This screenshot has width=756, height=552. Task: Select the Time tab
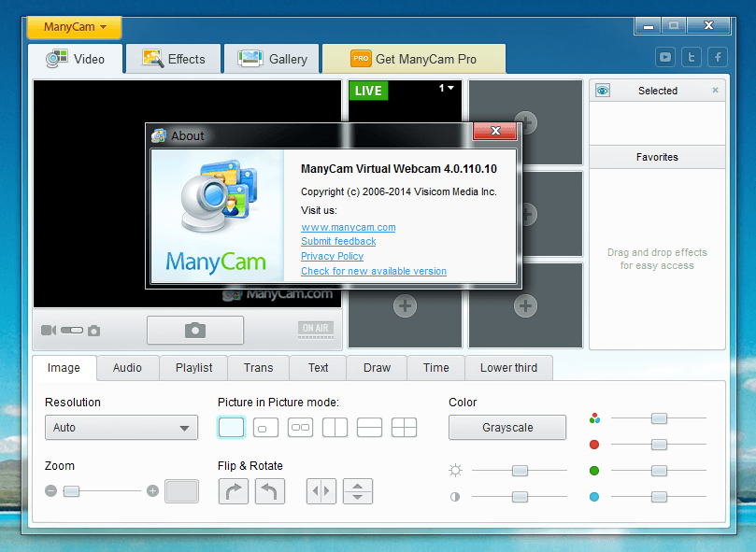pos(435,368)
